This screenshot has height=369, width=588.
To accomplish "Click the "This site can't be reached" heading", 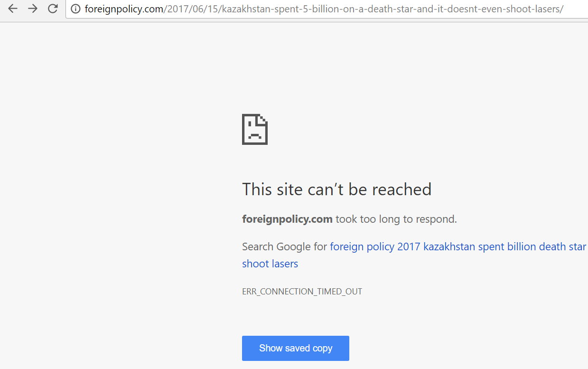I will pyautogui.click(x=337, y=189).
